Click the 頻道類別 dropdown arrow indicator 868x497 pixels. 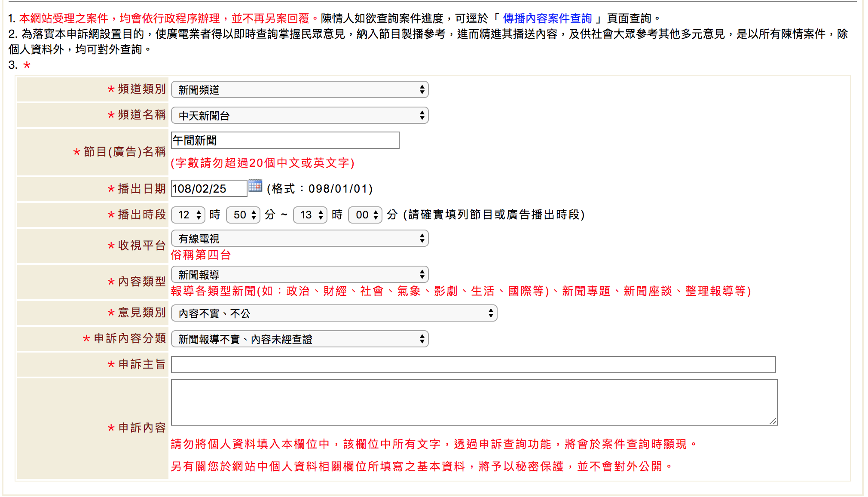422,90
